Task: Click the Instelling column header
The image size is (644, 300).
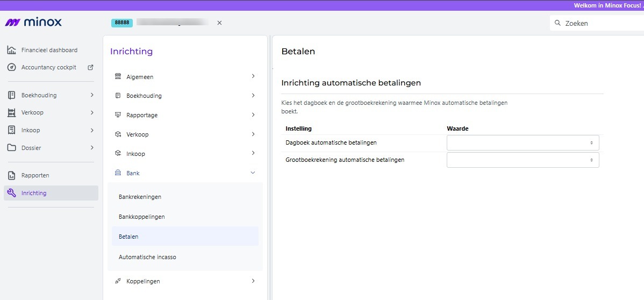Action: point(298,128)
